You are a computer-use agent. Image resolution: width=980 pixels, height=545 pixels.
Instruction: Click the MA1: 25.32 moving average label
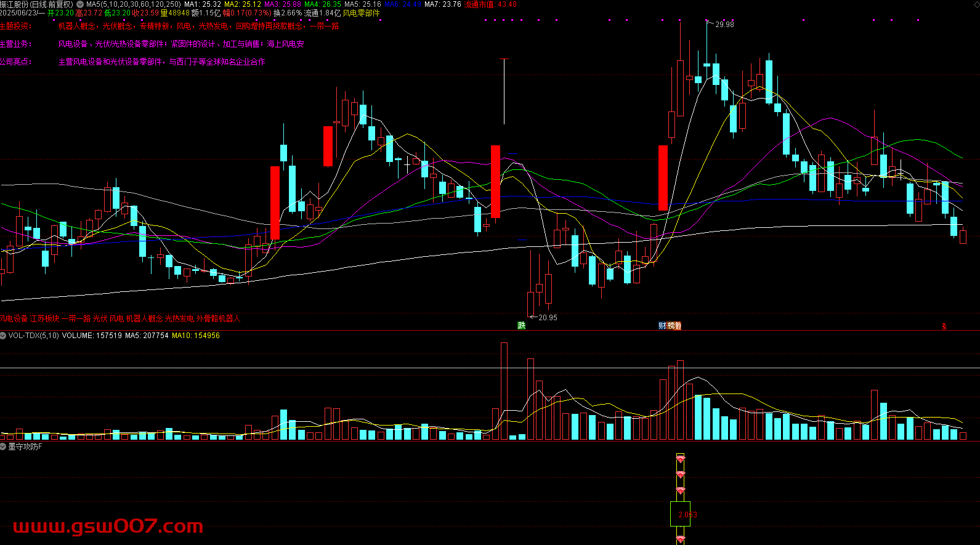pos(202,4)
